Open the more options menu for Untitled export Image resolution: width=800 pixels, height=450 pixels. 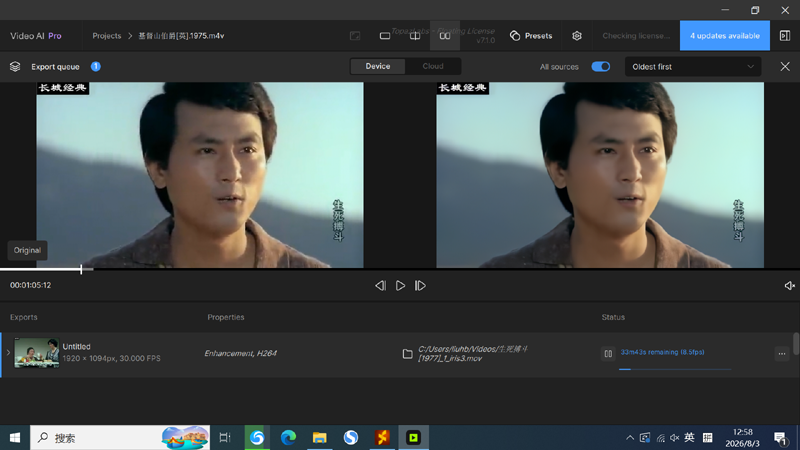782,353
